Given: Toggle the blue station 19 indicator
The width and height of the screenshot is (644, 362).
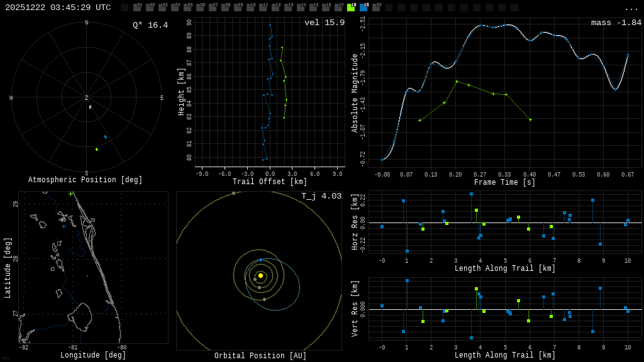Looking at the screenshot, I should (x=364, y=8).
